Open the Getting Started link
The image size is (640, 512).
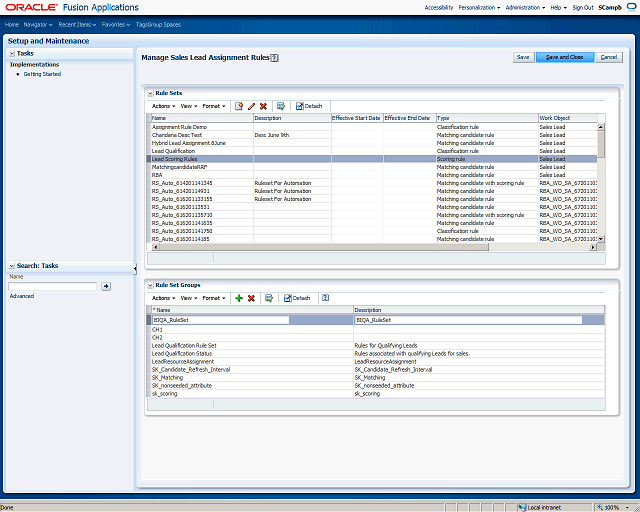[42, 74]
